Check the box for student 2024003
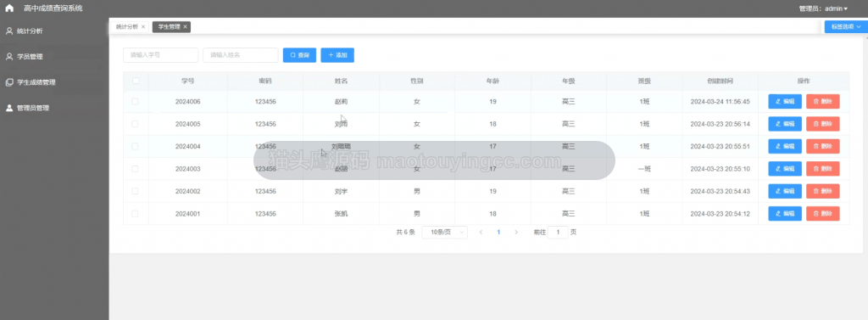Viewport: 868px width, 320px height. [x=135, y=169]
